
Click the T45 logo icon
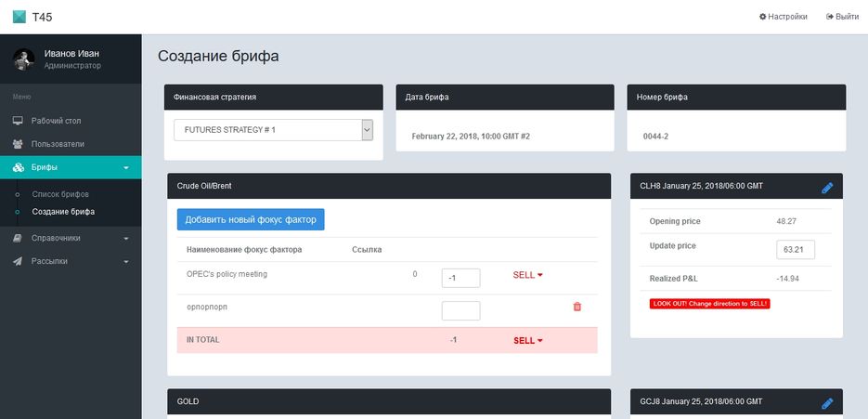pos(19,17)
